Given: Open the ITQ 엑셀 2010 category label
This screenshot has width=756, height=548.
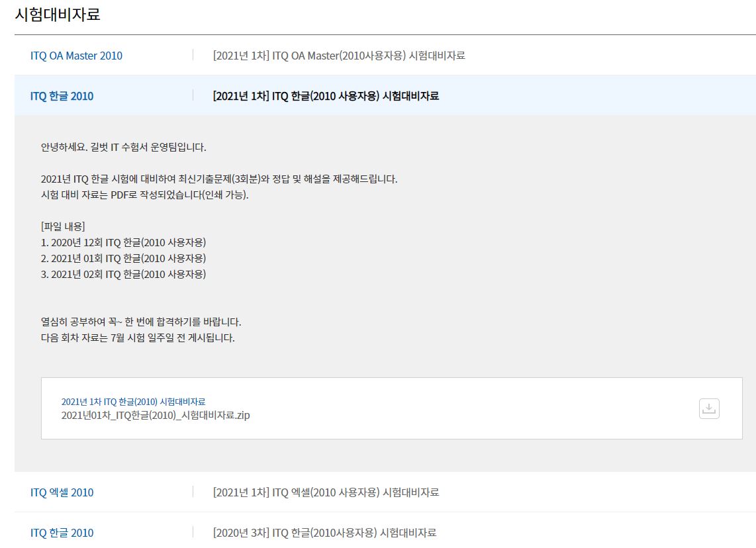Looking at the screenshot, I should 62,492.
